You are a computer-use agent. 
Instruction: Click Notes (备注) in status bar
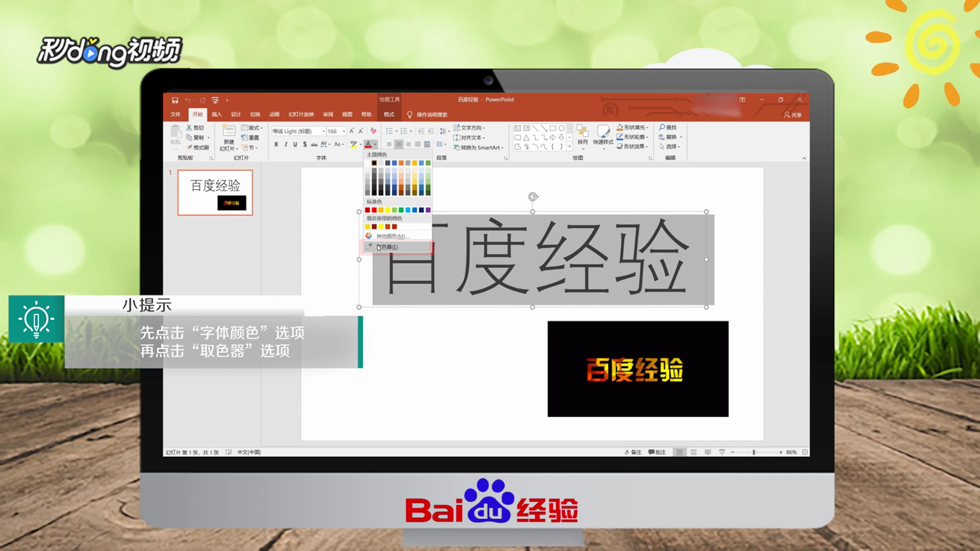point(633,452)
